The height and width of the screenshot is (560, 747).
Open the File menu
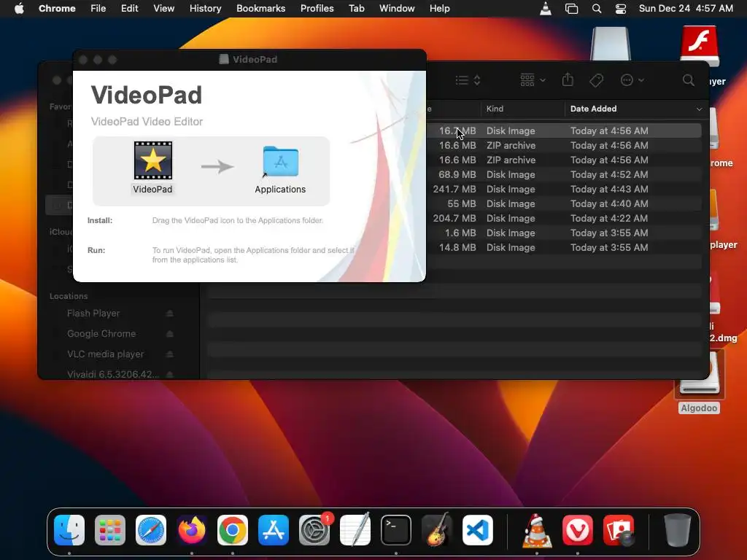pyautogui.click(x=98, y=8)
